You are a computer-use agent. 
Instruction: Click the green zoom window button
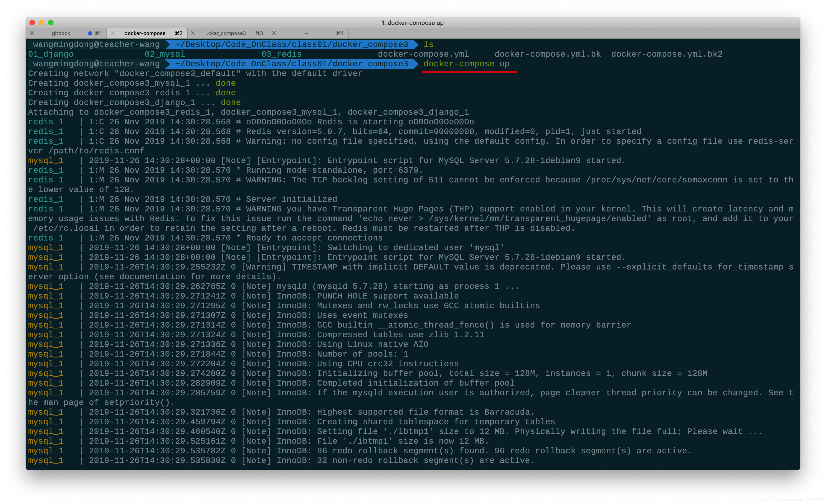[x=51, y=22]
